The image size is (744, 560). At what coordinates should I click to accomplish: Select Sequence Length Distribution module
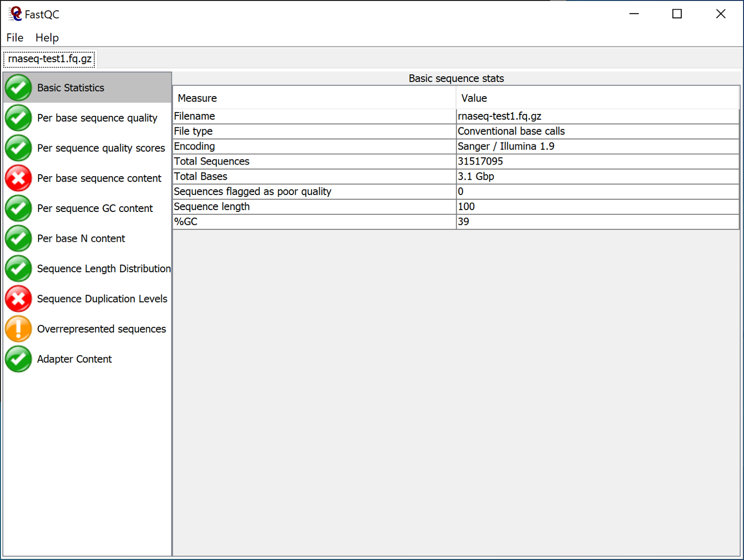[x=103, y=269]
